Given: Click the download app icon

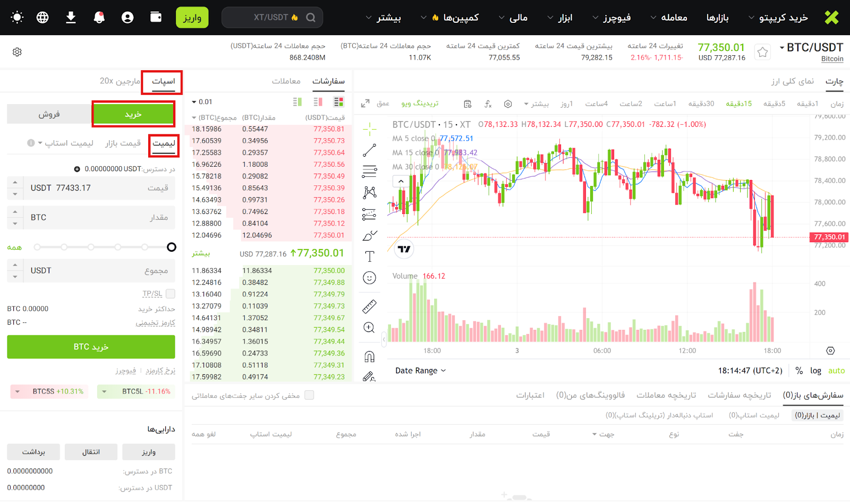Looking at the screenshot, I should tap(71, 18).
